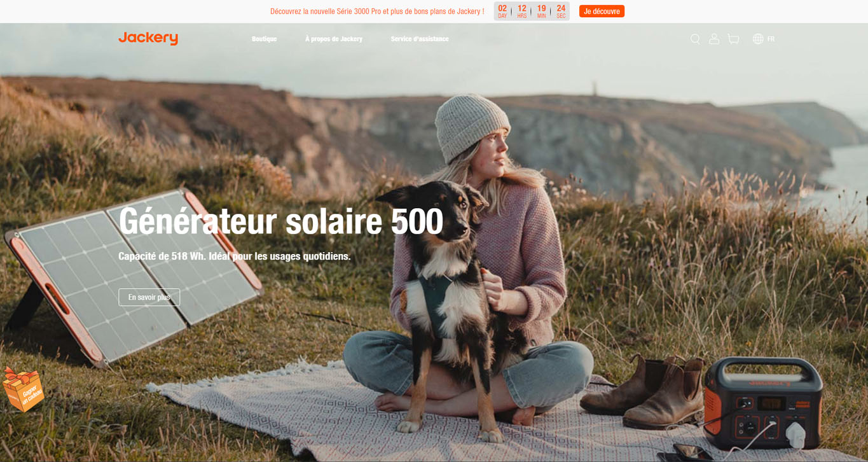The width and height of the screenshot is (868, 462).
Task: Open the orange gift box 'Gagner un cadeau'
Action: (x=22, y=389)
